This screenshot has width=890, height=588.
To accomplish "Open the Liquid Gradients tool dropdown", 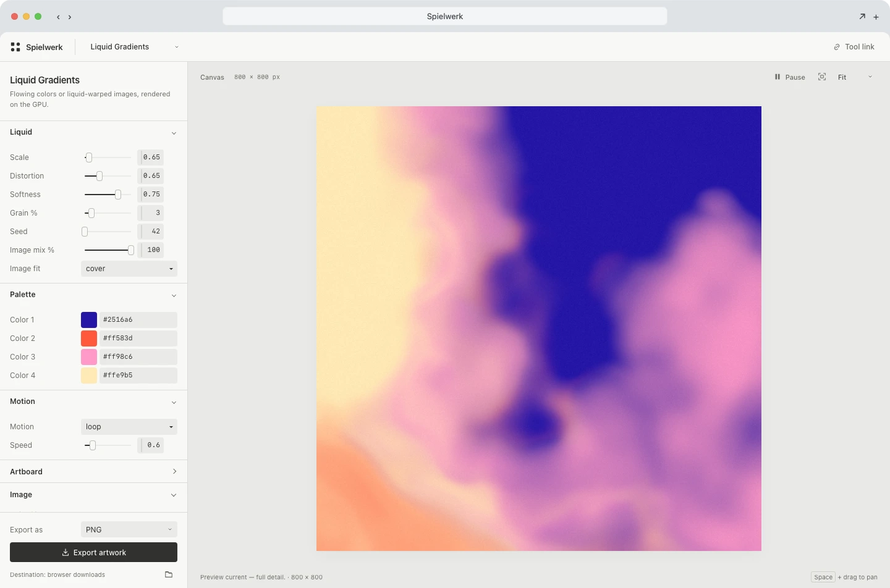I will 134,47.
